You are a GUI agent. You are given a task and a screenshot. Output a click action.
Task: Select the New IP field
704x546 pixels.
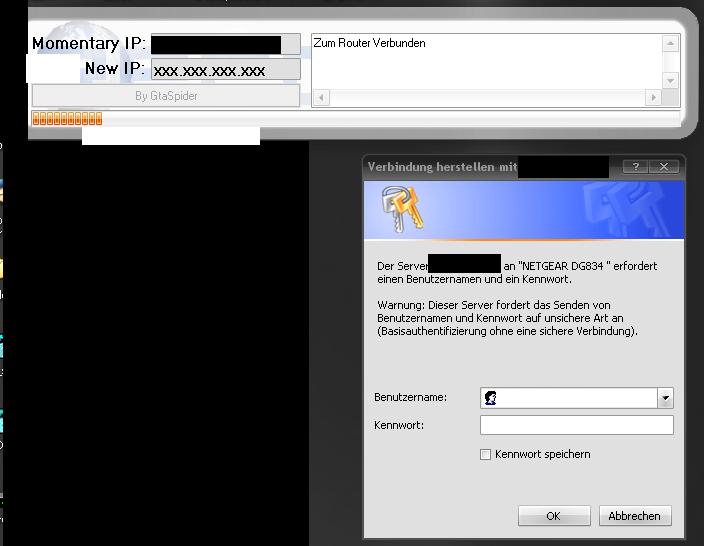[225, 70]
